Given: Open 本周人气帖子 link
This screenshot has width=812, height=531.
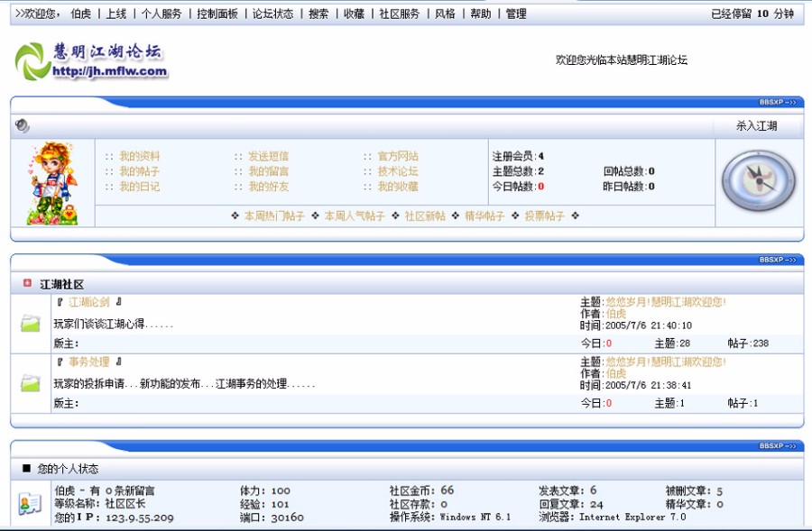Looking at the screenshot, I should tap(355, 215).
